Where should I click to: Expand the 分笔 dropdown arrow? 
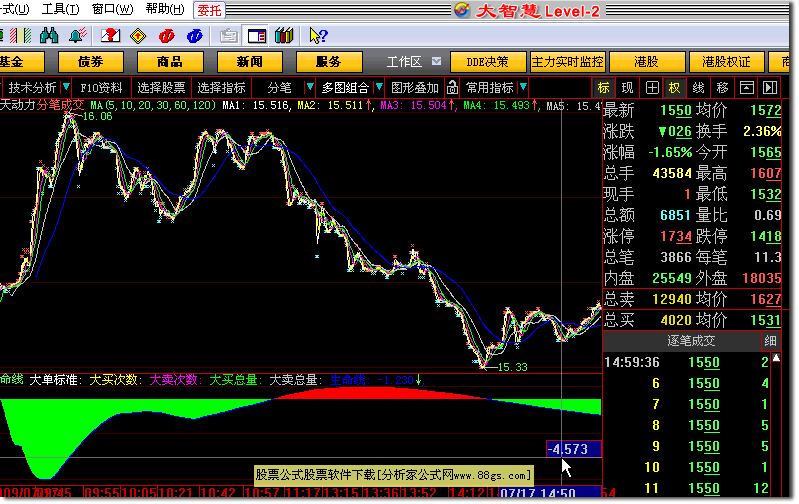point(309,87)
